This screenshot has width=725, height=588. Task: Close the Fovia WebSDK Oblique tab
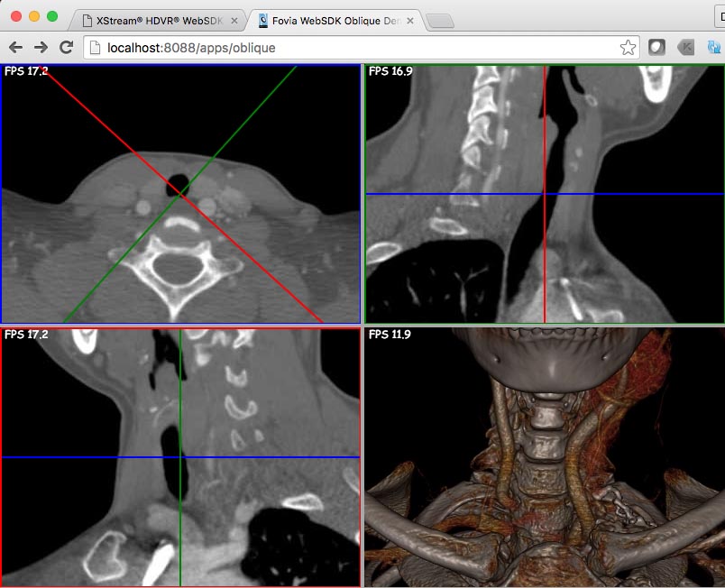[x=410, y=19]
